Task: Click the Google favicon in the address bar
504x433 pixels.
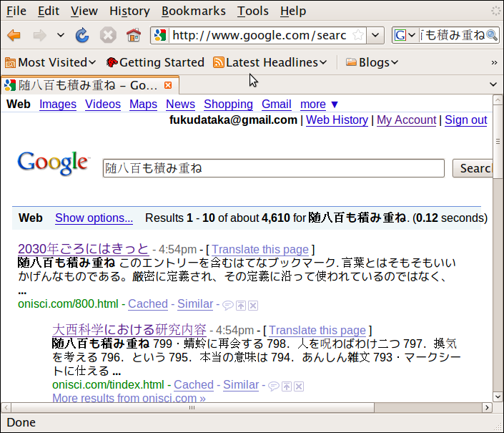Action: tap(159, 35)
